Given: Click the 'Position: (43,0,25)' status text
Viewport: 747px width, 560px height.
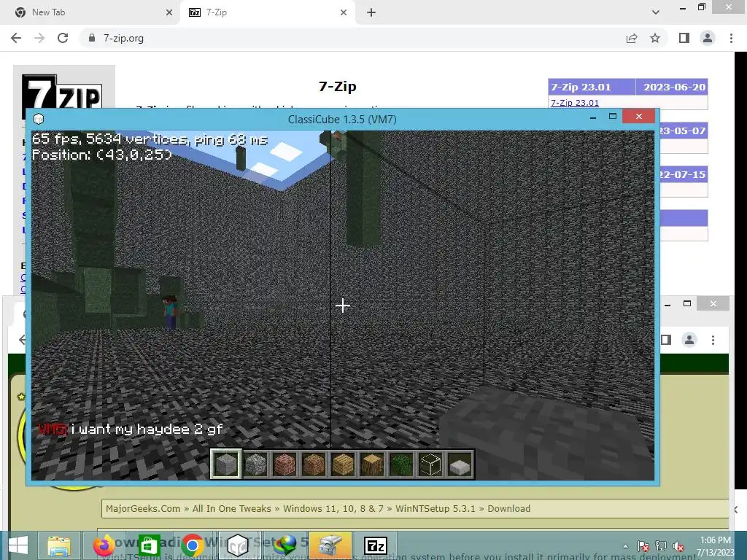Looking at the screenshot, I should [101, 155].
